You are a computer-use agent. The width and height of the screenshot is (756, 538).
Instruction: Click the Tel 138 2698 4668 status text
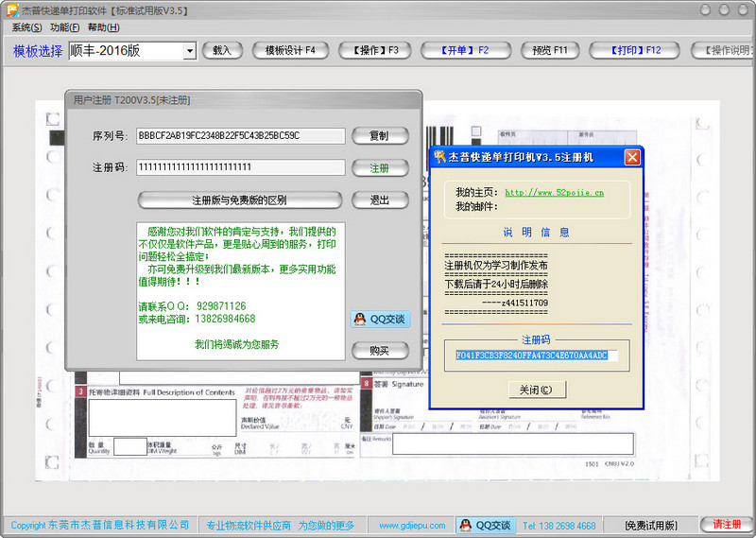coord(558,526)
